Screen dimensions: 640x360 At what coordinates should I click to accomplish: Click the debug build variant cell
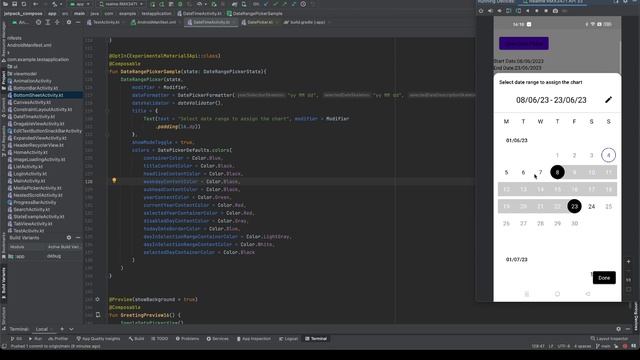[x=54, y=256]
